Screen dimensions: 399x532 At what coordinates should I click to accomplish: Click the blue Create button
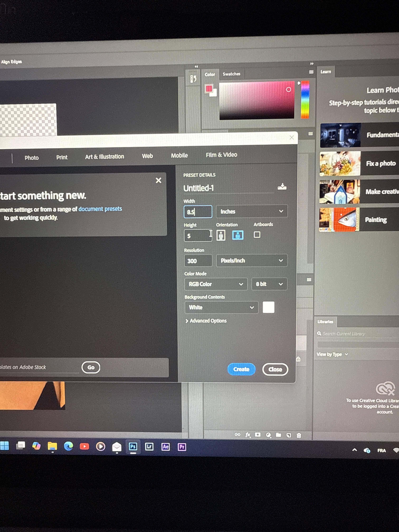click(x=241, y=369)
